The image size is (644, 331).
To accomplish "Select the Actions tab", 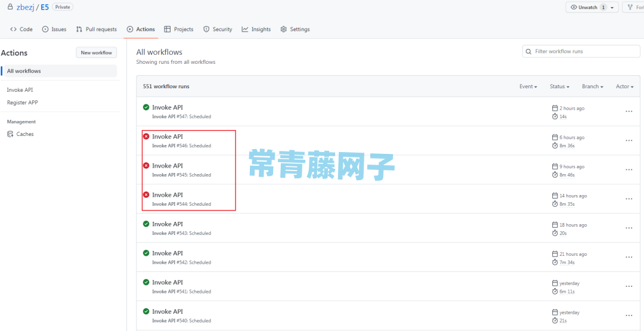I will [141, 29].
